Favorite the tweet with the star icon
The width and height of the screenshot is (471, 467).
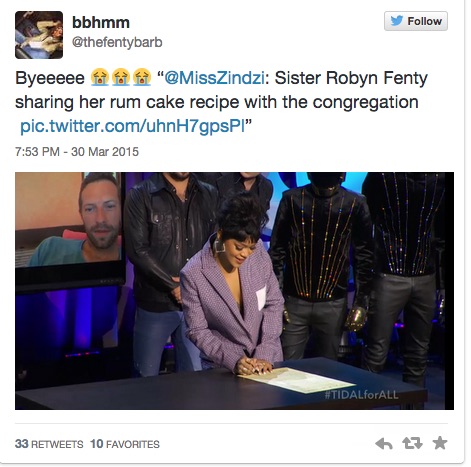tap(440, 443)
